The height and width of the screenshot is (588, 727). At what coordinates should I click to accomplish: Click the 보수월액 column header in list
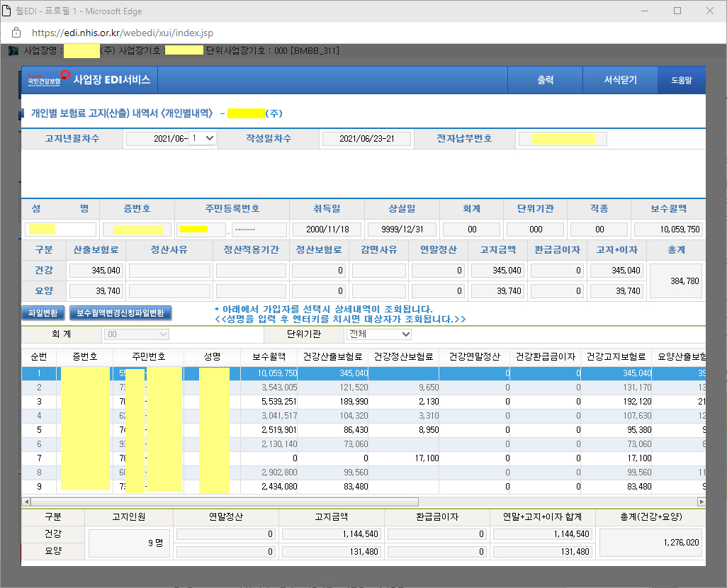click(x=269, y=356)
